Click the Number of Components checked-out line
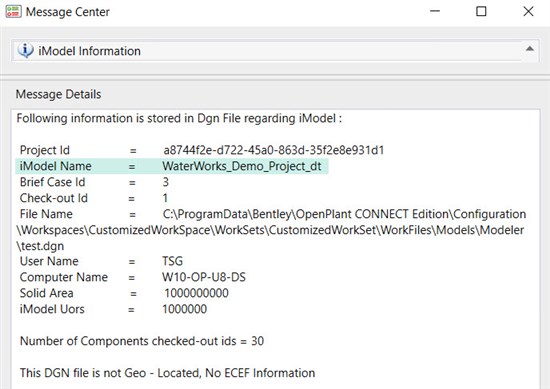The image size is (550, 389). click(142, 341)
